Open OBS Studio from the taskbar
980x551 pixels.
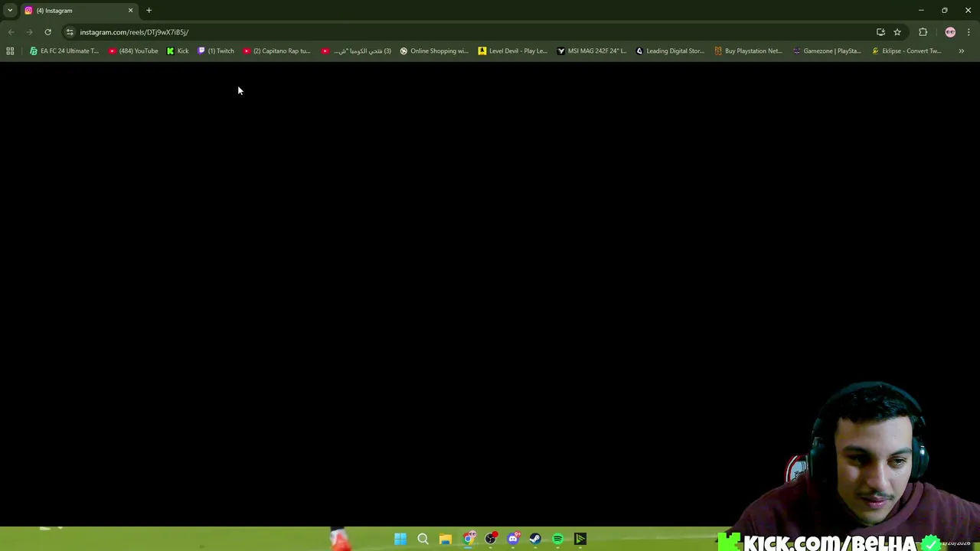click(x=491, y=539)
